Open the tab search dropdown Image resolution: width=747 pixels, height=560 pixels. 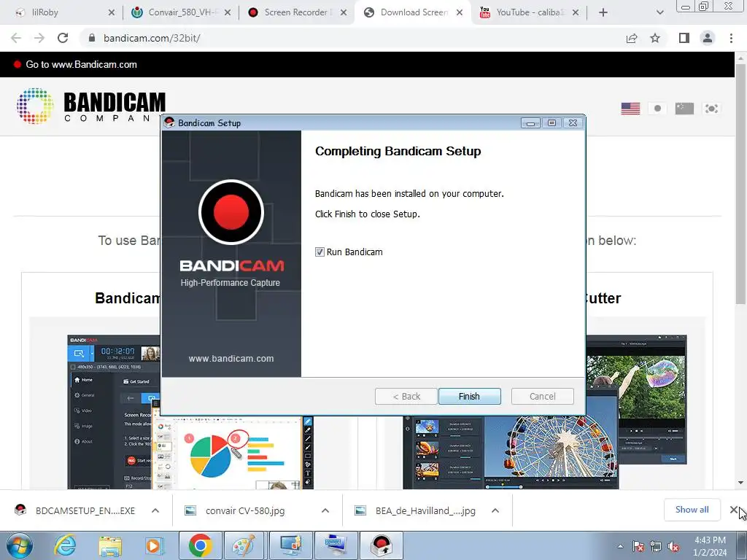point(659,12)
